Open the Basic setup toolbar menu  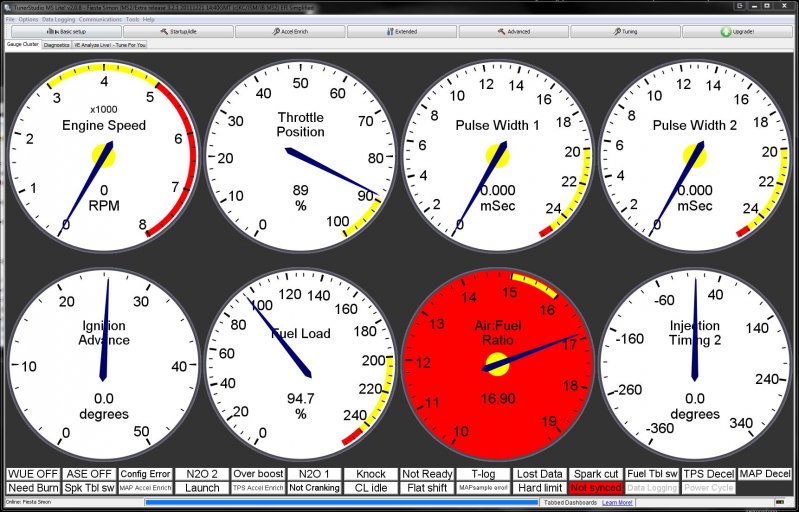64,31
